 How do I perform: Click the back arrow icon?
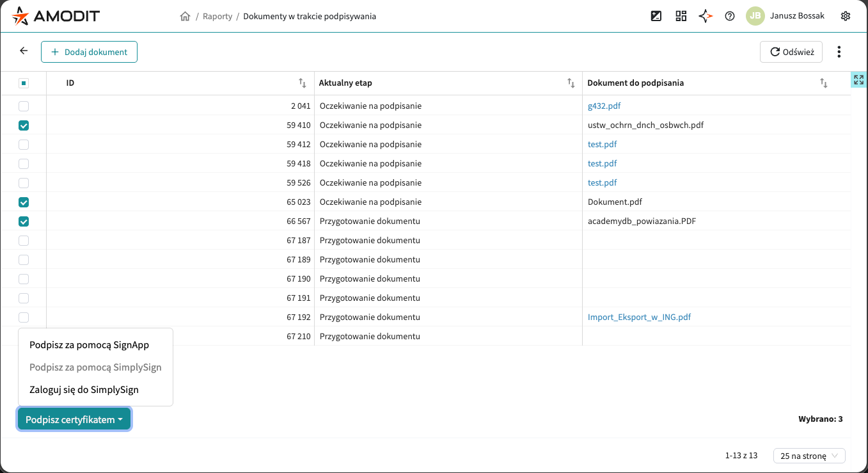click(24, 51)
